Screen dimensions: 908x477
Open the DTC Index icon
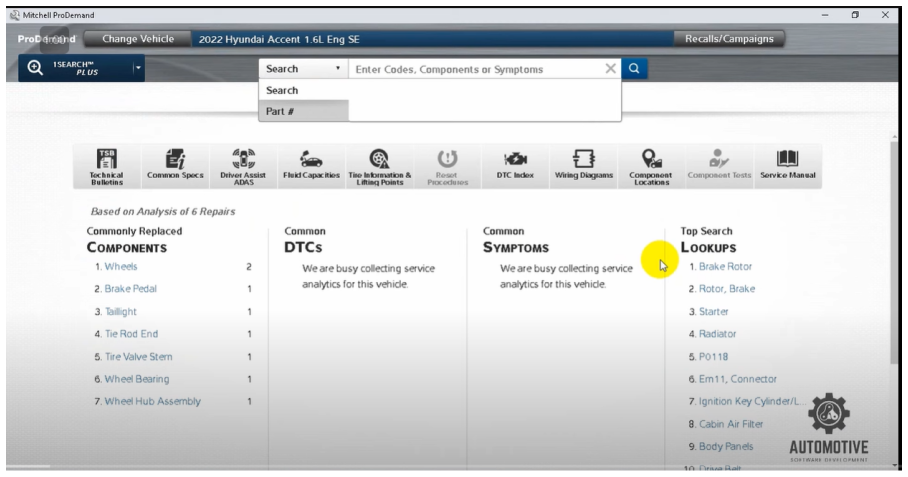tap(515, 166)
